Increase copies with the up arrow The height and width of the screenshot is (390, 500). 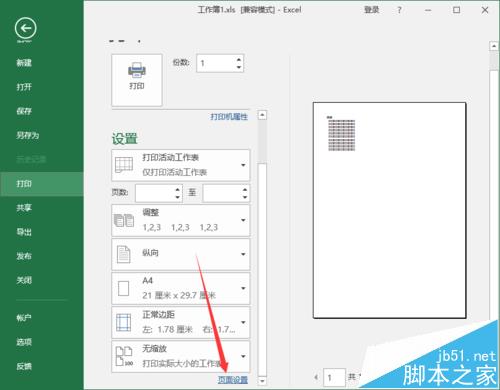coord(239,59)
